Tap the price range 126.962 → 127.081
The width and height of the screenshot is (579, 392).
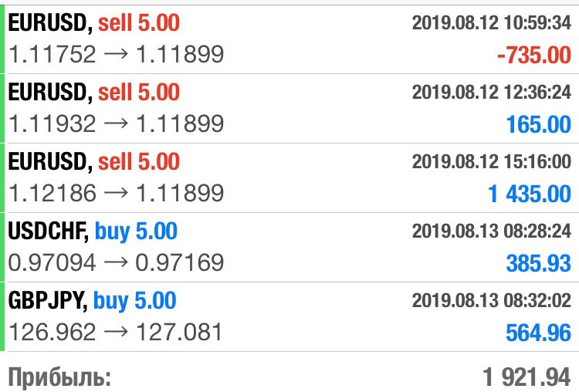[x=115, y=332]
